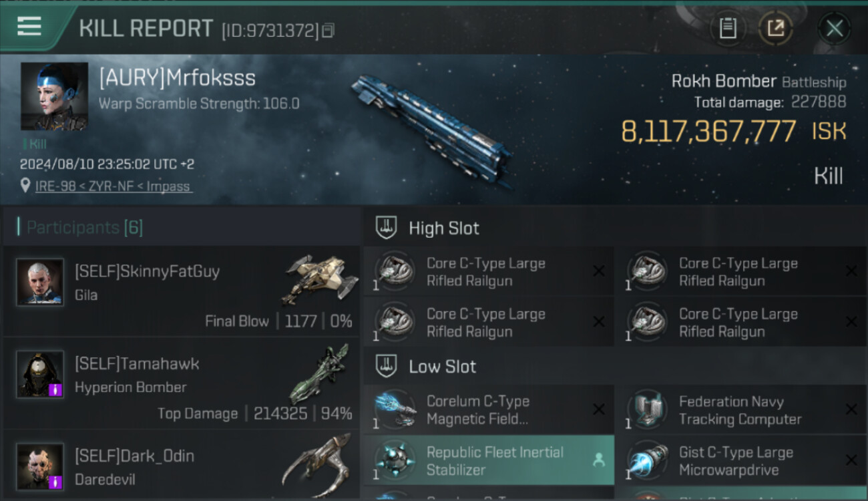Select the Participants tab header
Image resolution: width=868 pixels, height=501 pixels.
[x=84, y=228]
